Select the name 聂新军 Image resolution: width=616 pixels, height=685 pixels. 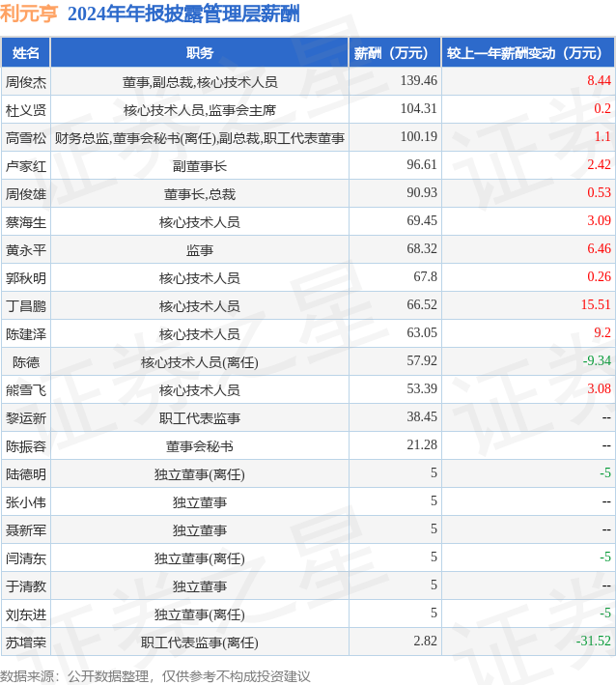(x=26, y=529)
